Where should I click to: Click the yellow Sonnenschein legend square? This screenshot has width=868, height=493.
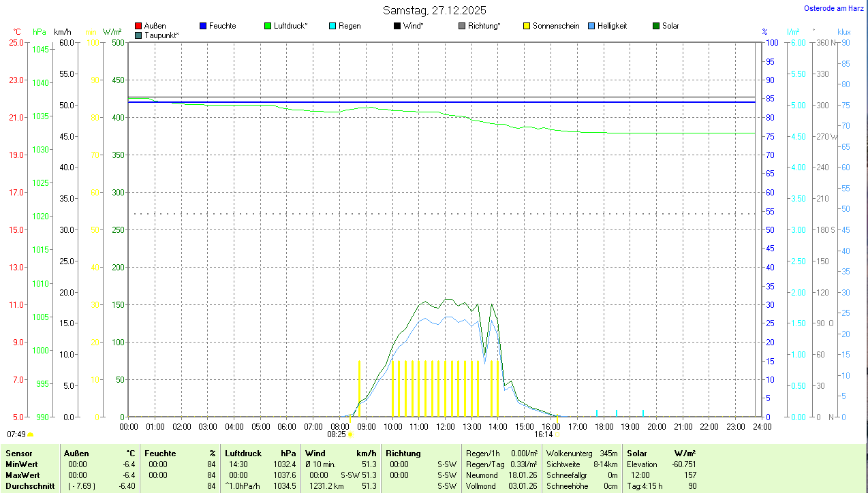[x=527, y=26]
